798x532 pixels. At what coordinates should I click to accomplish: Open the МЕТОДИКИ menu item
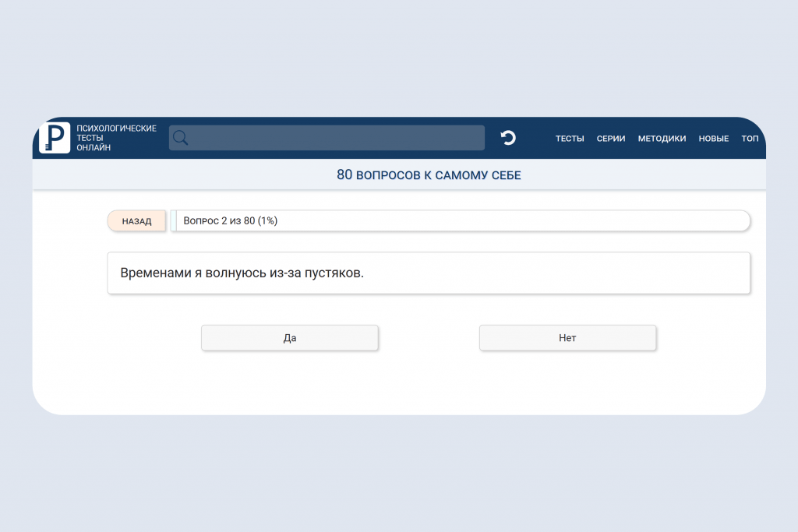click(x=662, y=139)
